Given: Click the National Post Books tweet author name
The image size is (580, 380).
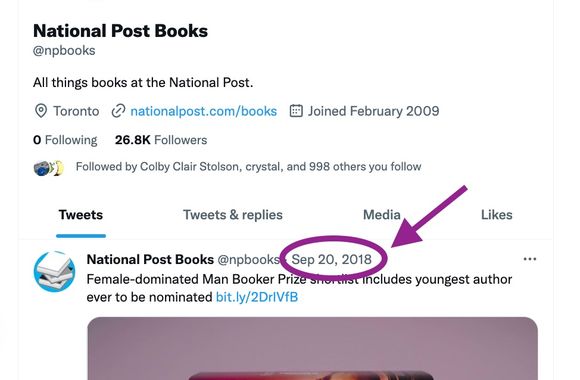Looking at the screenshot, I should [150, 259].
